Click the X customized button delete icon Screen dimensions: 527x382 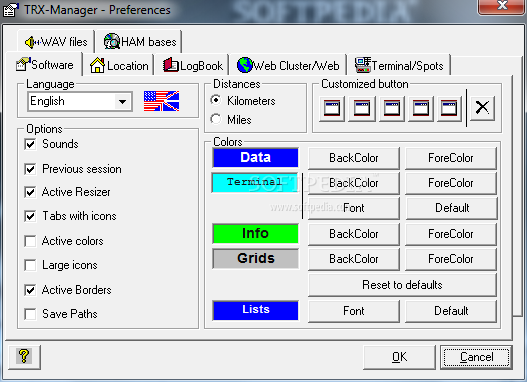(482, 108)
